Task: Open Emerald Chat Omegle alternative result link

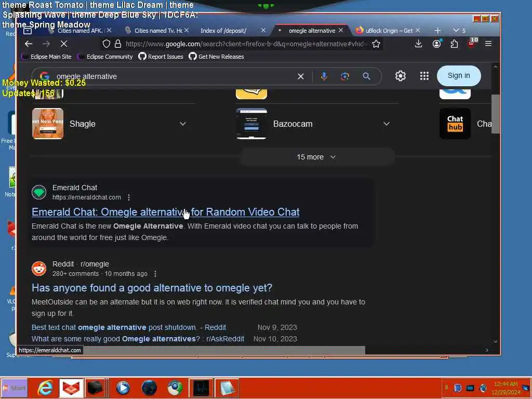Action: 166,212
